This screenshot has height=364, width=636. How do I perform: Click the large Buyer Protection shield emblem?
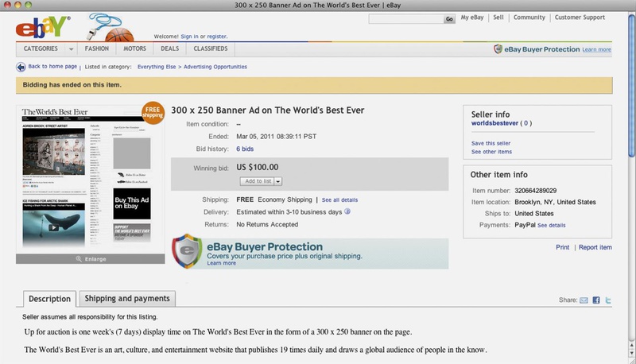(x=187, y=251)
